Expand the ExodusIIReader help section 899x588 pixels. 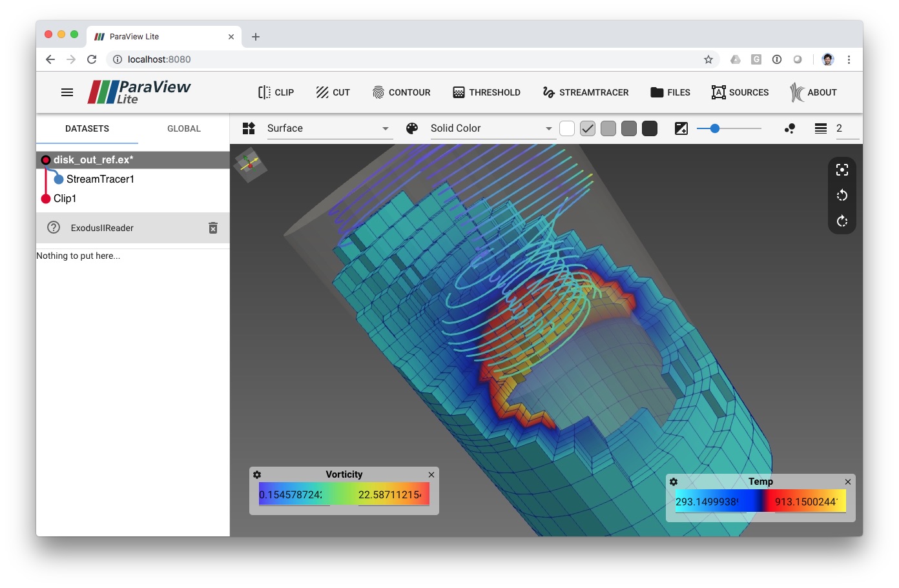(54, 228)
